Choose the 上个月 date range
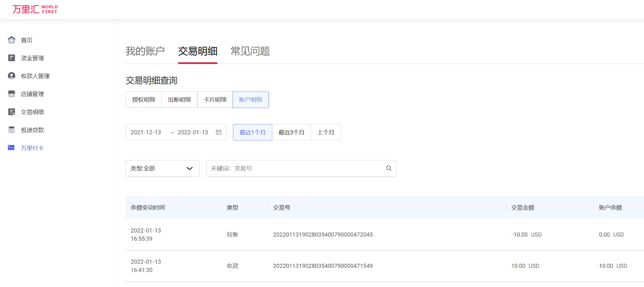 (x=326, y=132)
